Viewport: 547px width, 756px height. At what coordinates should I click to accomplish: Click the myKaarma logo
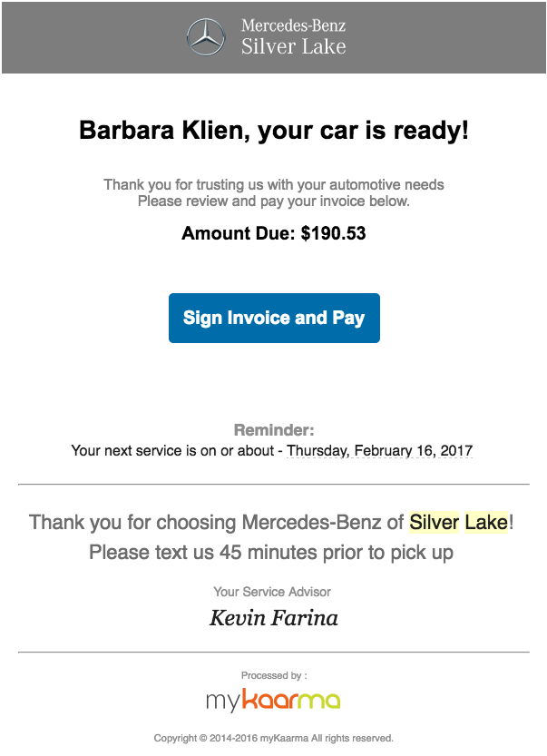(273, 700)
